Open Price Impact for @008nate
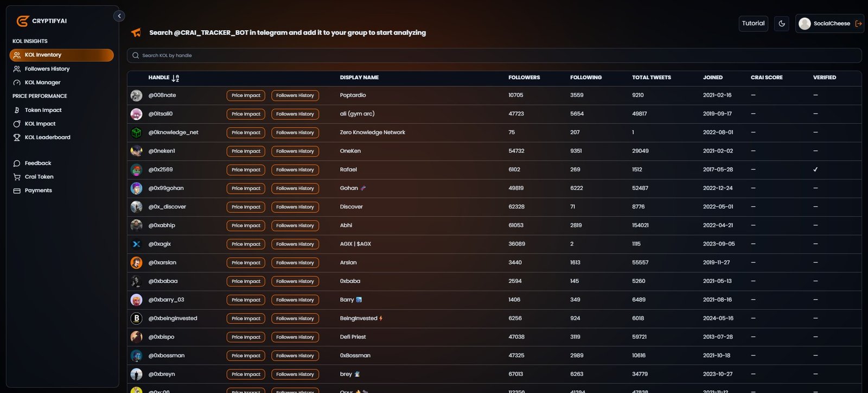Image resolution: width=868 pixels, height=393 pixels. pos(246,96)
